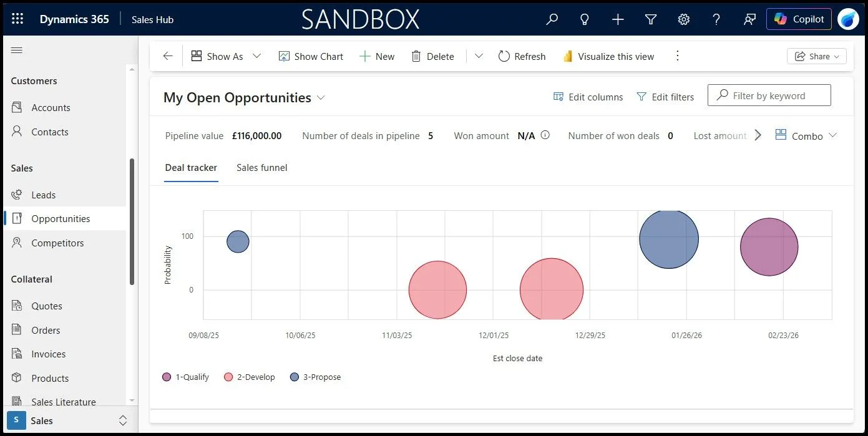Click Edit columns

pyautogui.click(x=588, y=97)
